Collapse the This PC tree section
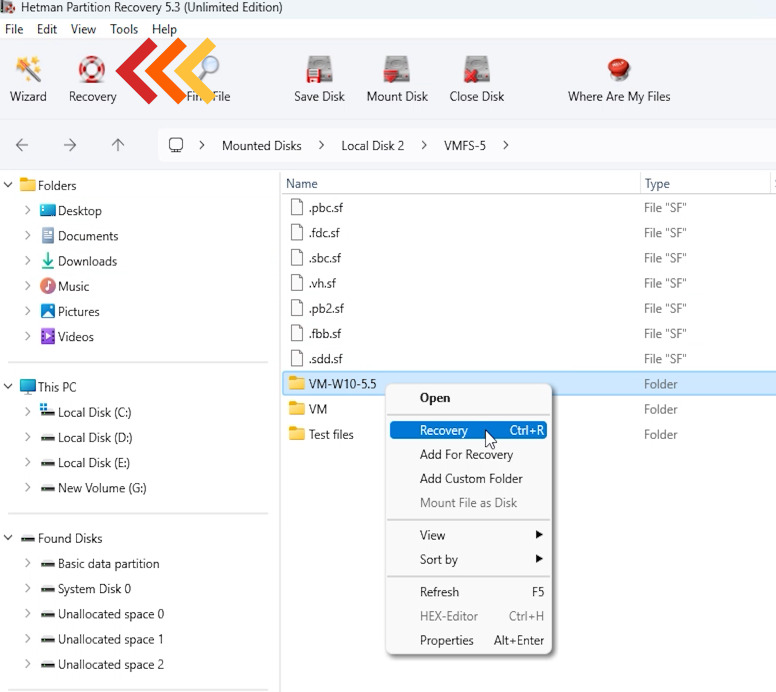 (8, 387)
